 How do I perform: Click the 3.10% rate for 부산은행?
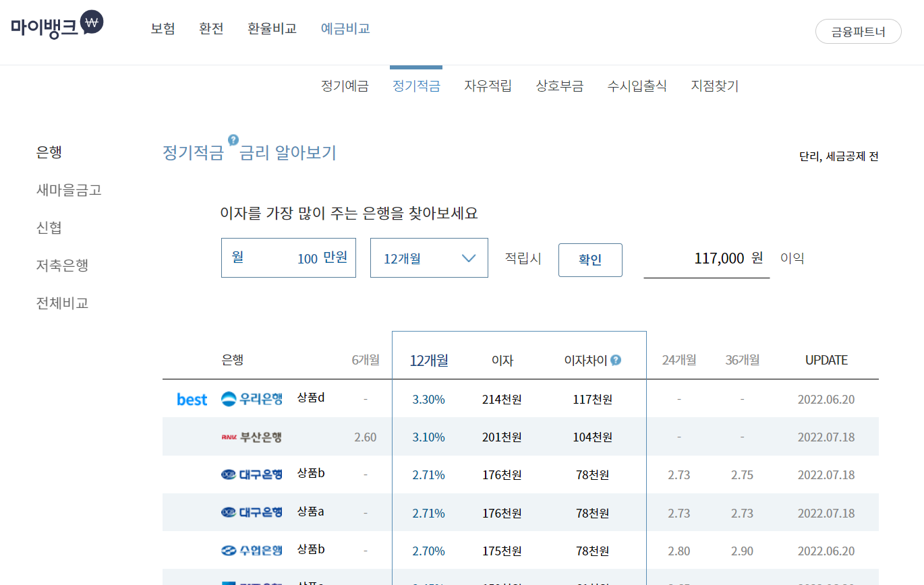coord(429,437)
